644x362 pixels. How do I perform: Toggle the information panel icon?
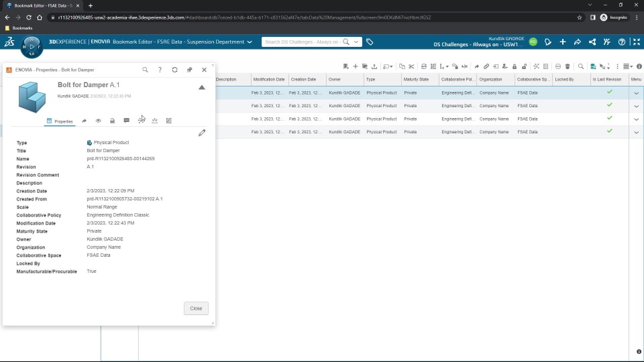pyautogui.click(x=639, y=66)
